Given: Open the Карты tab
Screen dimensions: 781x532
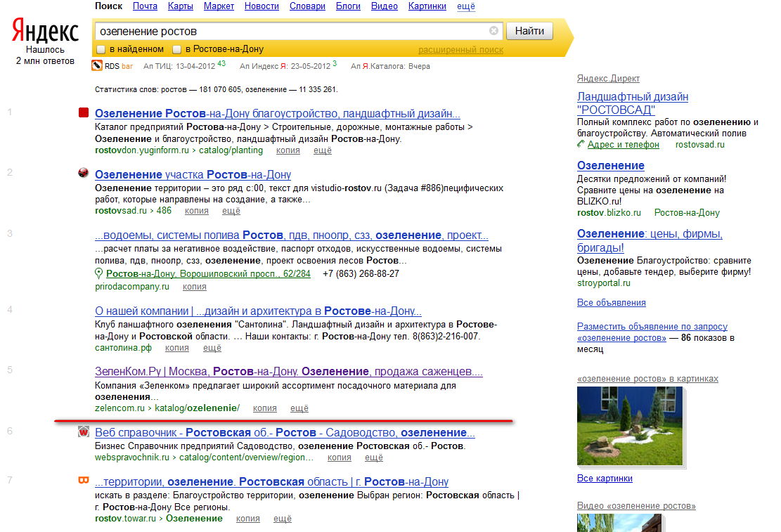Looking at the screenshot, I should tap(180, 6).
